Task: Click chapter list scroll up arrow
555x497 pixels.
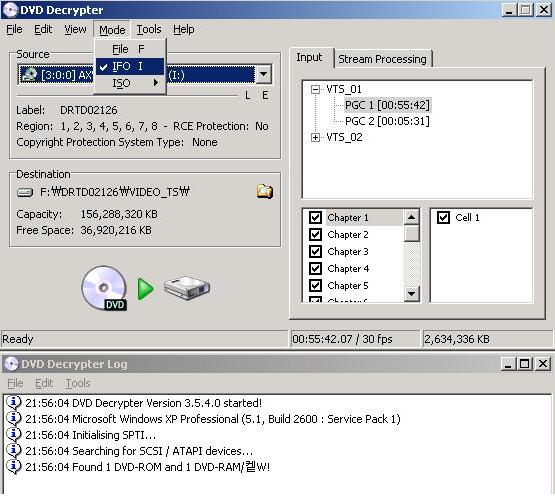Action: [411, 216]
